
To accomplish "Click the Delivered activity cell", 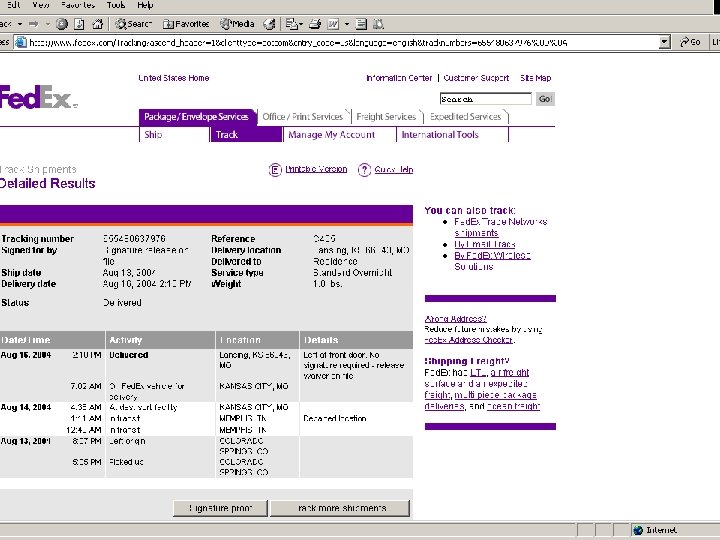I will click(129, 355).
